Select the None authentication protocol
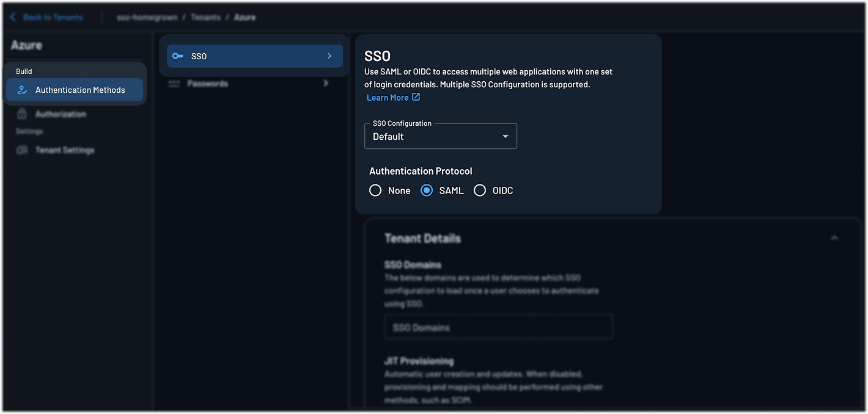This screenshot has height=414, width=868. click(375, 191)
